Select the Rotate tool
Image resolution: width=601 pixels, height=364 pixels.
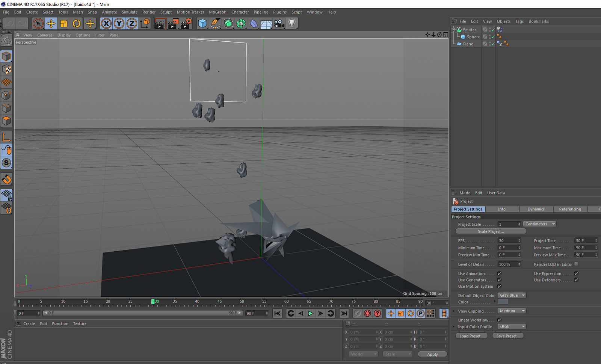[77, 24]
